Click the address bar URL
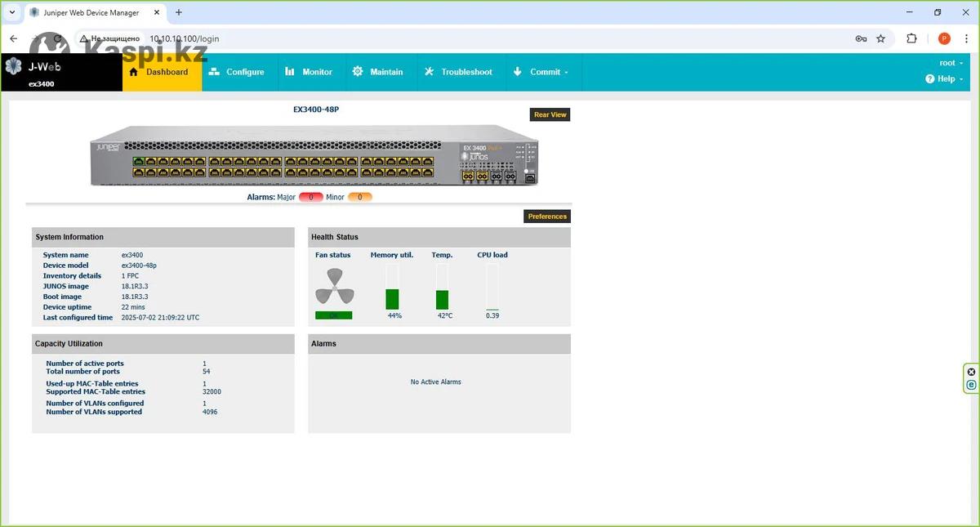The width and height of the screenshot is (980, 527). tap(184, 38)
